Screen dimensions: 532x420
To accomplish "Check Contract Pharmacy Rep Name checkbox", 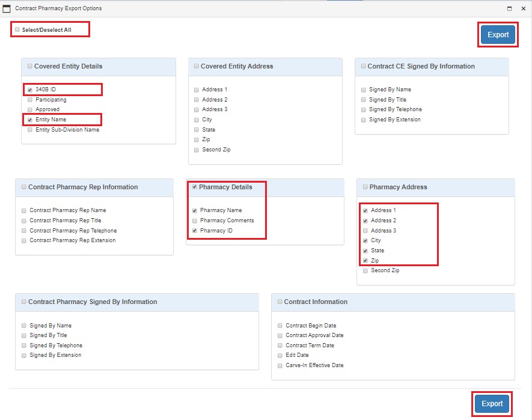I will 24,211.
